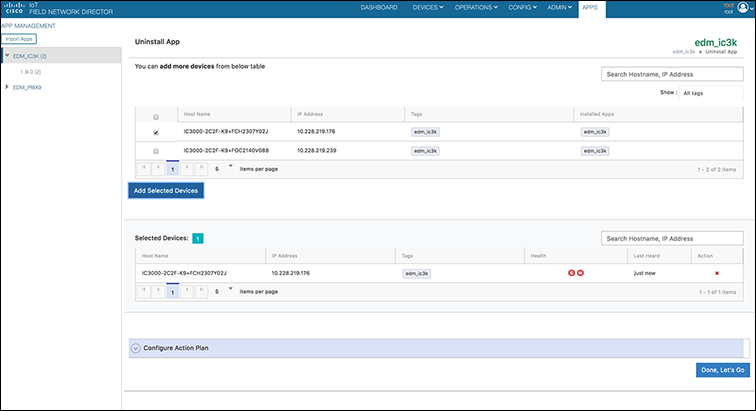The width and height of the screenshot is (756, 411).
Task: Go to previous page in Selected Devices pager
Action: pyautogui.click(x=158, y=291)
